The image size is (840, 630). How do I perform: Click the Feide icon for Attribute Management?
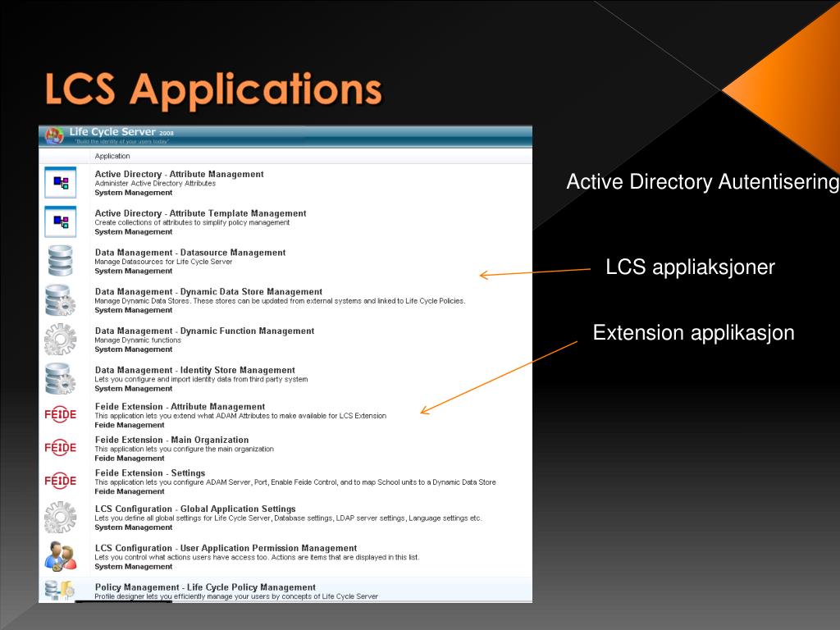click(x=61, y=414)
